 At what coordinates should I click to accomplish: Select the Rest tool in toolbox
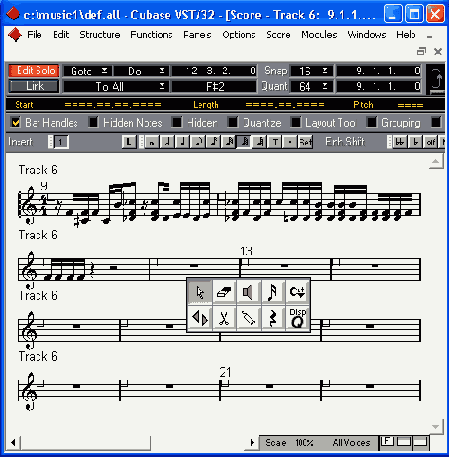[x=273, y=318]
